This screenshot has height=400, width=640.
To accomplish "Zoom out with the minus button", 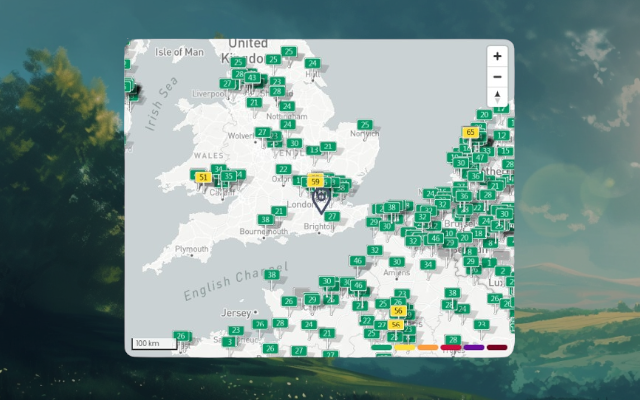I will 497,77.
